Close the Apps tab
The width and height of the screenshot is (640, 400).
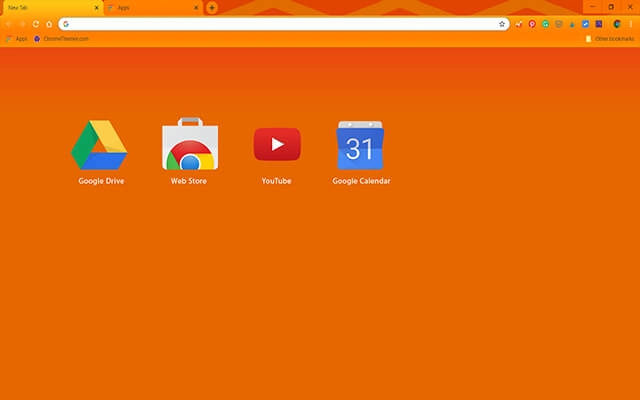point(196,8)
